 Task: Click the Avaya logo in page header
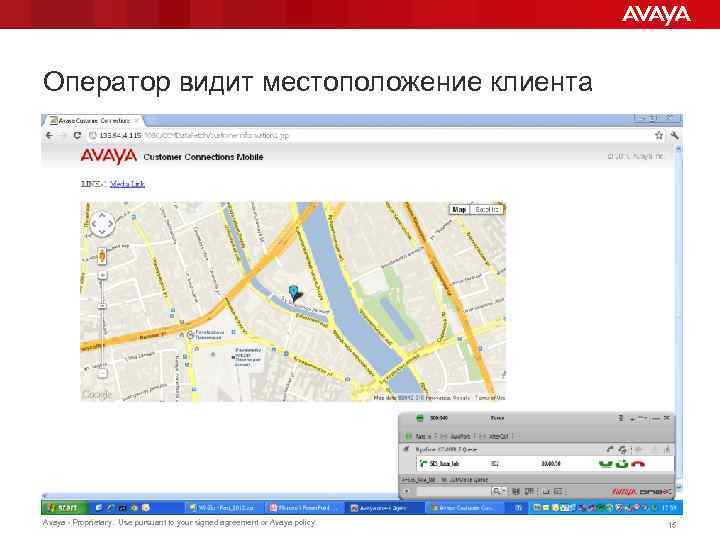click(109, 156)
